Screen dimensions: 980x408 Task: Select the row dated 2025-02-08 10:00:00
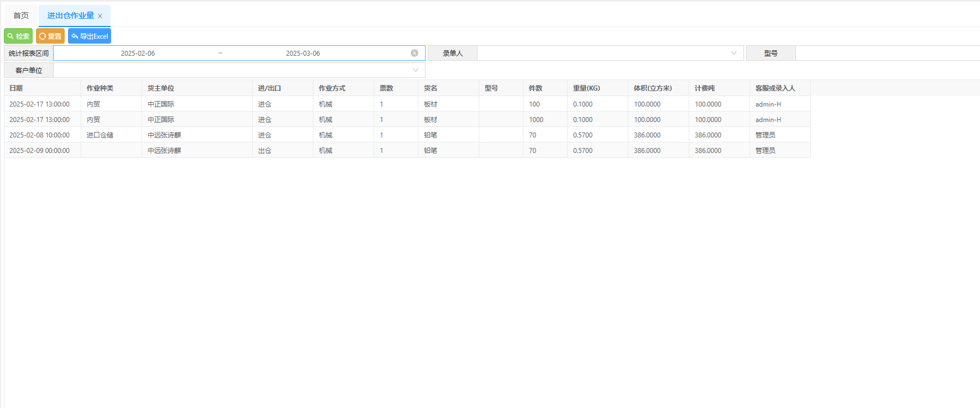pyautogui.click(x=40, y=135)
